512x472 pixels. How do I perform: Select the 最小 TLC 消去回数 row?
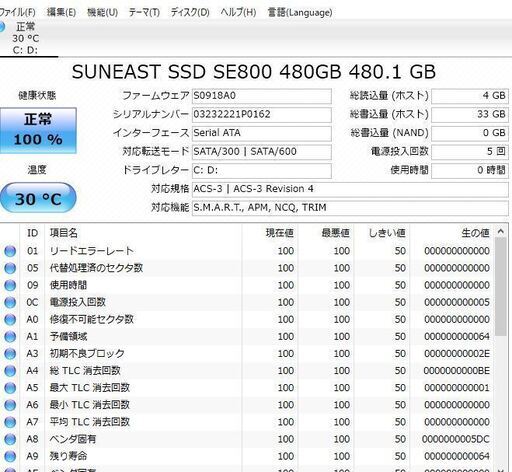pyautogui.click(x=247, y=405)
